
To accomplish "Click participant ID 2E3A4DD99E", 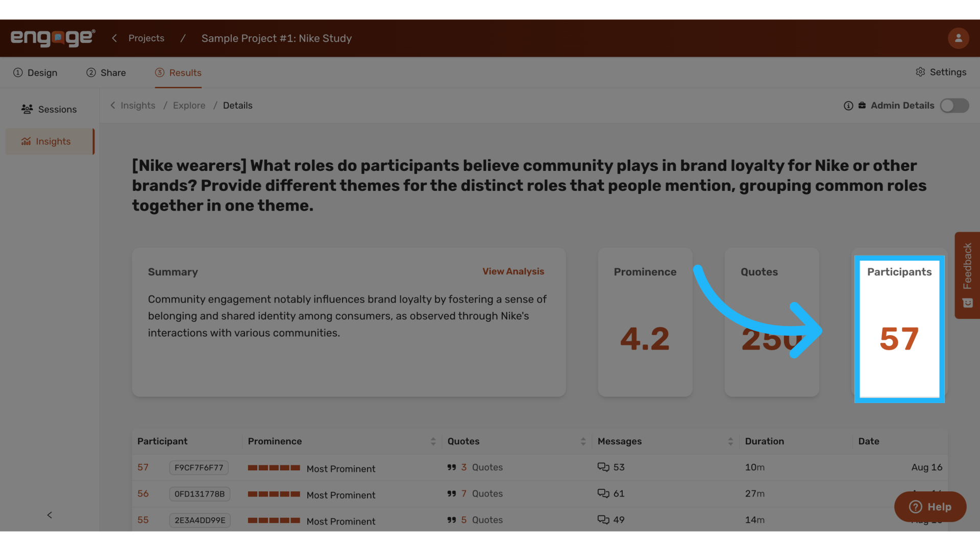I will click(200, 520).
